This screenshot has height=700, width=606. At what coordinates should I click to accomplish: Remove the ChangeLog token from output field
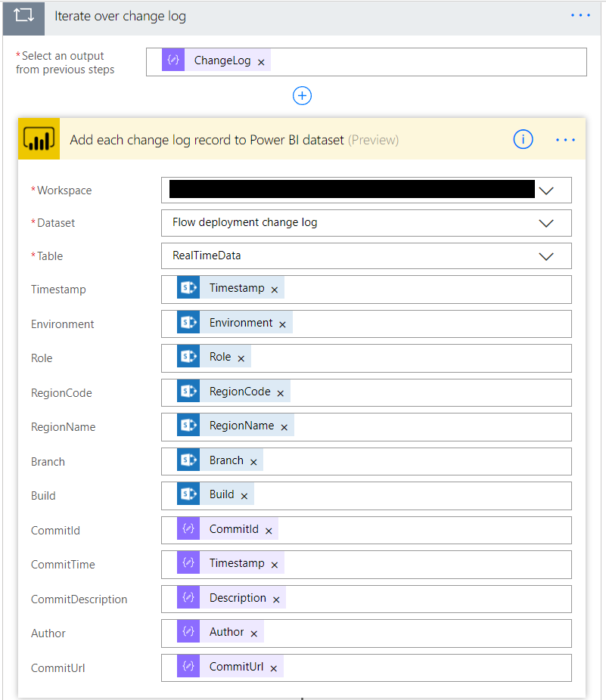pyautogui.click(x=261, y=62)
